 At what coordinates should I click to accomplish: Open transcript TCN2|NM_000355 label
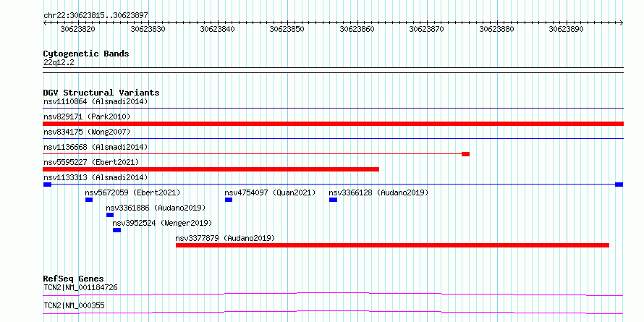pos(74,305)
